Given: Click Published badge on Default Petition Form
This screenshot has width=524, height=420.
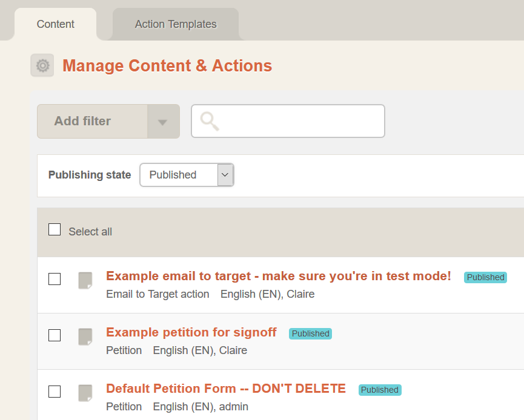Looking at the screenshot, I should coord(380,390).
